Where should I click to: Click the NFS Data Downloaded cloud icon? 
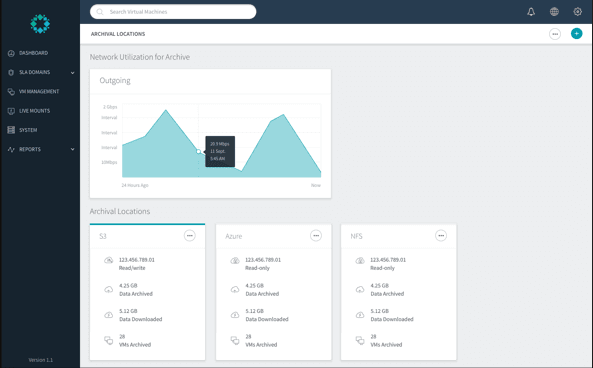pyautogui.click(x=360, y=315)
